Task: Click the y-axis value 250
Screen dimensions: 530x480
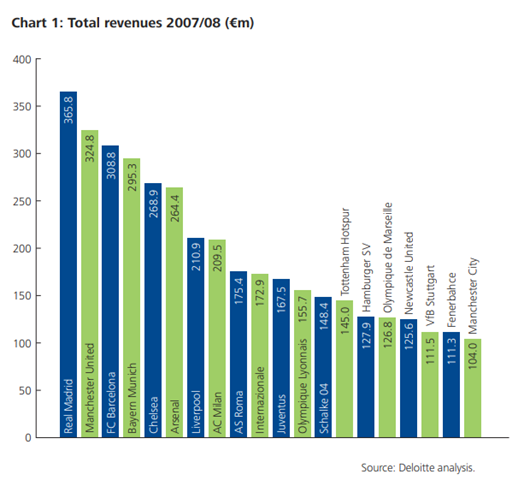Action: click(x=22, y=201)
